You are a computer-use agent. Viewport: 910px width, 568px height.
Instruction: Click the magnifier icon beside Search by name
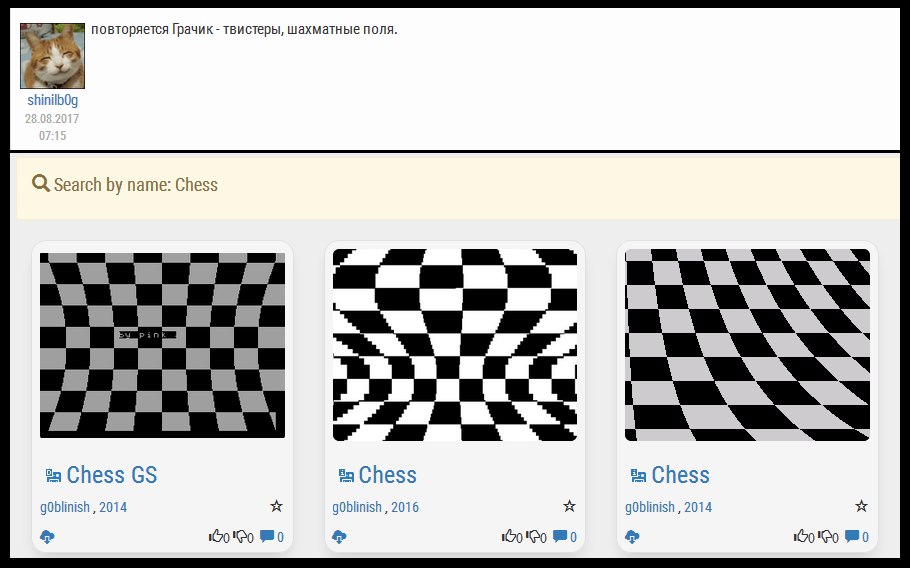[41, 184]
